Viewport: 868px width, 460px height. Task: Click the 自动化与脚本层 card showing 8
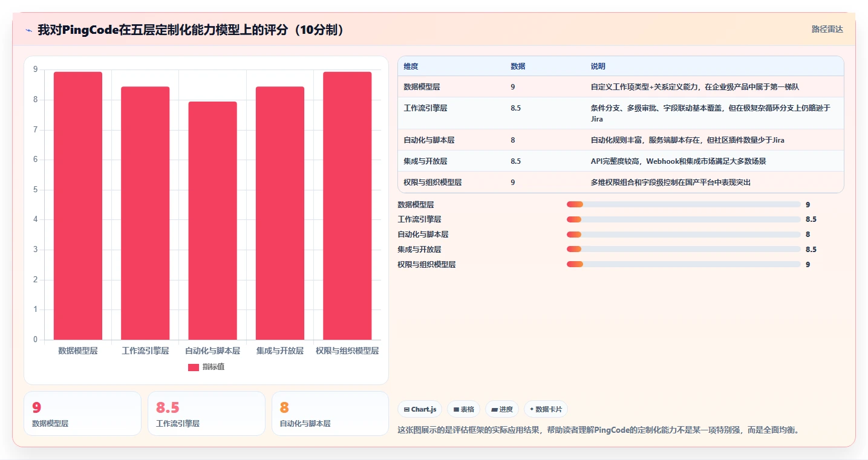click(330, 413)
